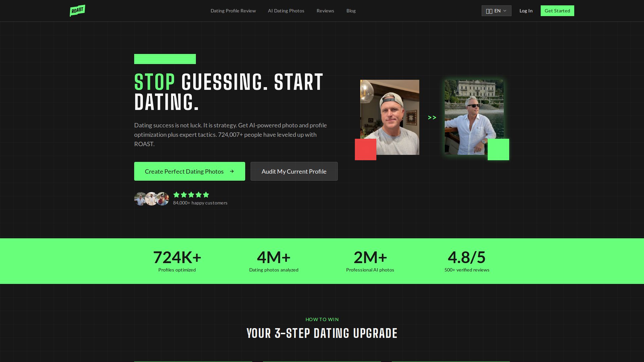Click the Log In link
The height and width of the screenshot is (362, 644).
click(x=526, y=11)
